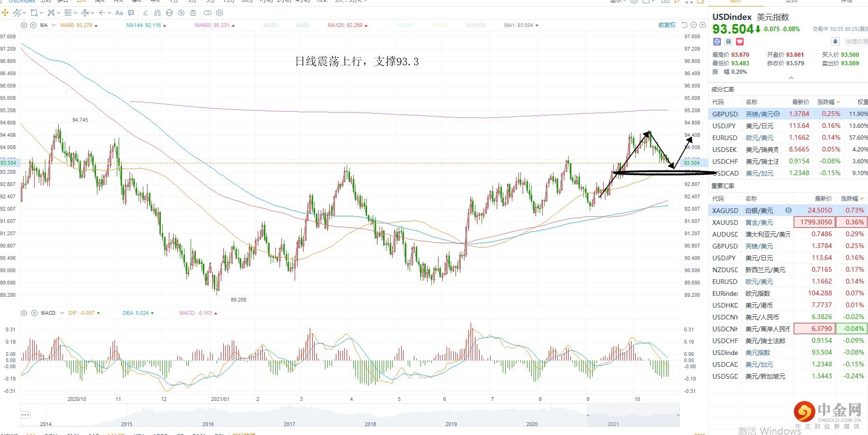The height and width of the screenshot is (435, 868).
Task: Open 白银/美元 link in XAGUSD row
Action: click(x=759, y=211)
